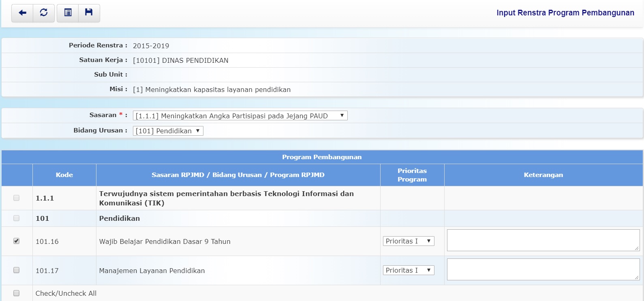Screen dimensions: 644x301
Task: Click the save floppy disk icon
Action: (x=89, y=13)
